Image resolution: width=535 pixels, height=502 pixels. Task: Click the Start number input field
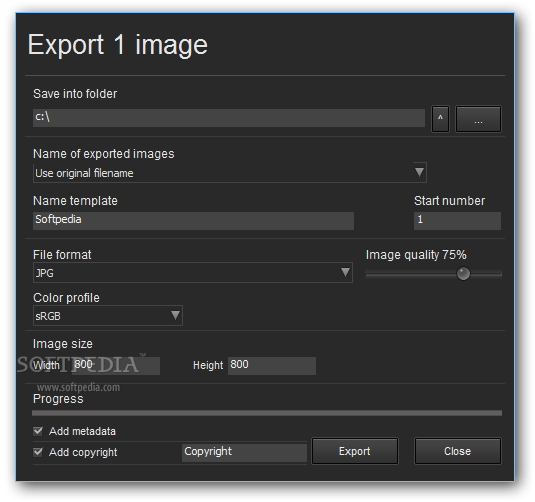457,220
